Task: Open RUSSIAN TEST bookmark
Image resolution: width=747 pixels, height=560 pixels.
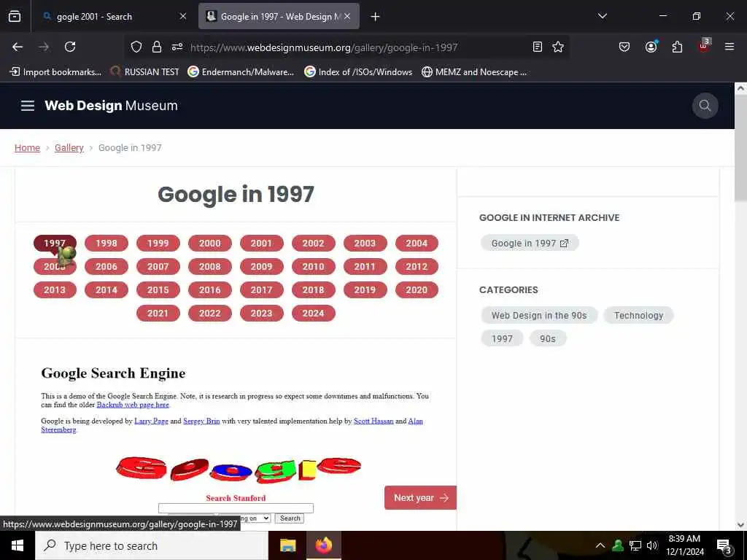Action: 145,72
